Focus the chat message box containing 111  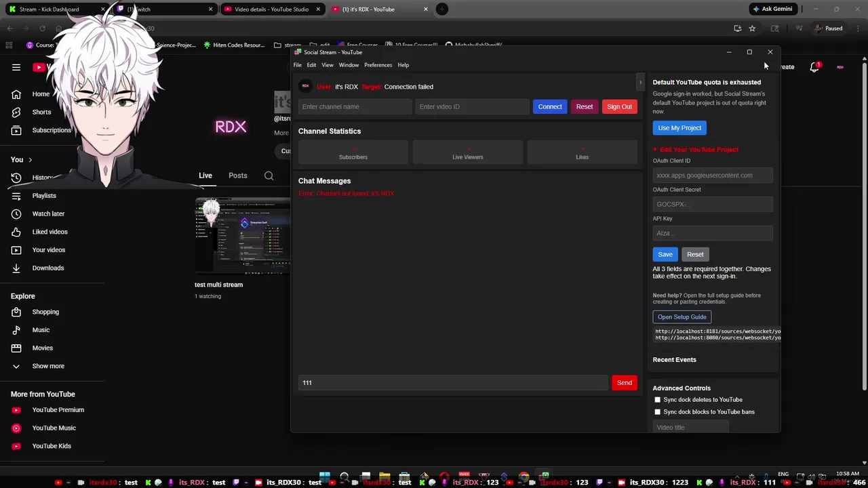pos(453,383)
